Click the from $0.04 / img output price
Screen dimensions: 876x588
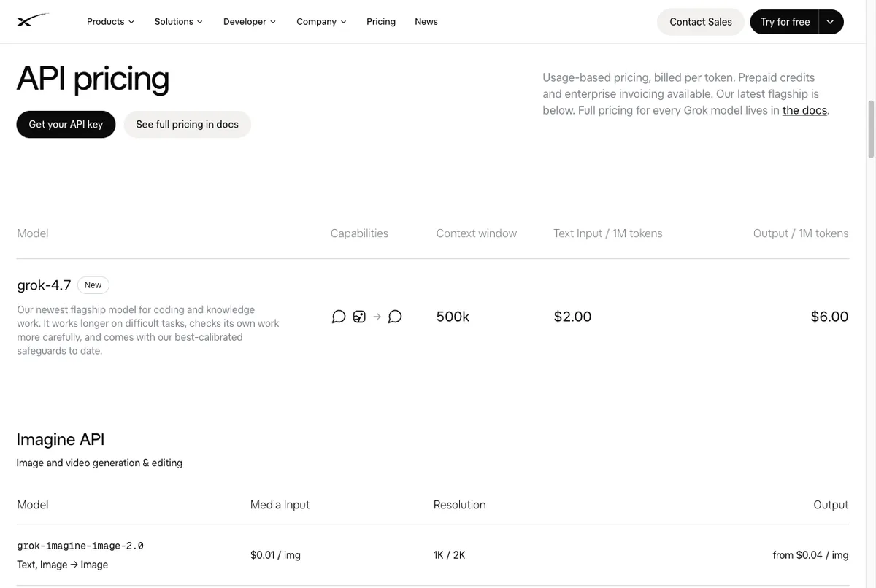tap(810, 555)
